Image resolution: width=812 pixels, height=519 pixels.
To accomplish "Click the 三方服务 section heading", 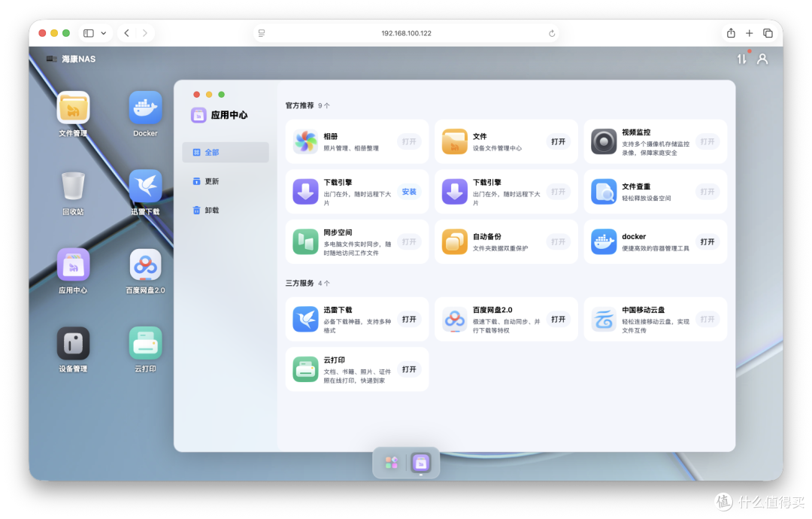I will (300, 283).
